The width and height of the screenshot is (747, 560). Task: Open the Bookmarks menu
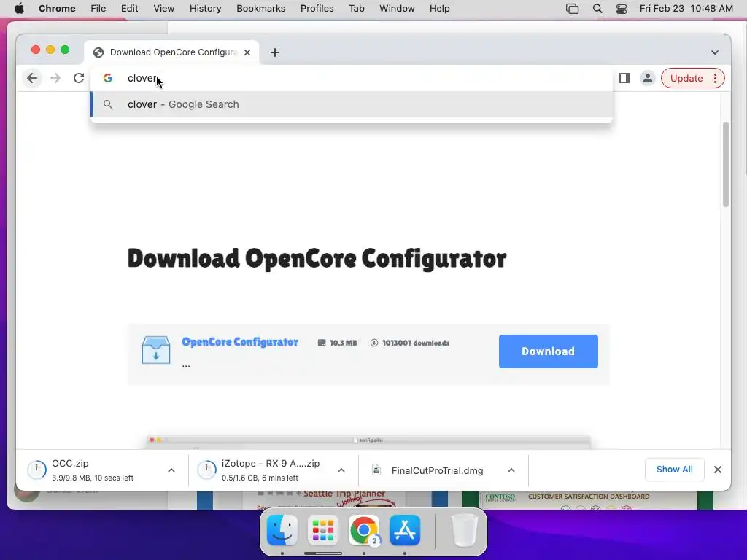[260, 9]
